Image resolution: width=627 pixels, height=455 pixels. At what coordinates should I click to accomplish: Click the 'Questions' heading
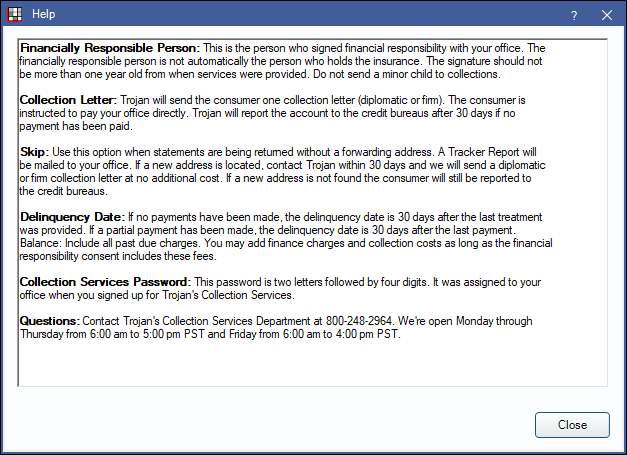point(52,320)
